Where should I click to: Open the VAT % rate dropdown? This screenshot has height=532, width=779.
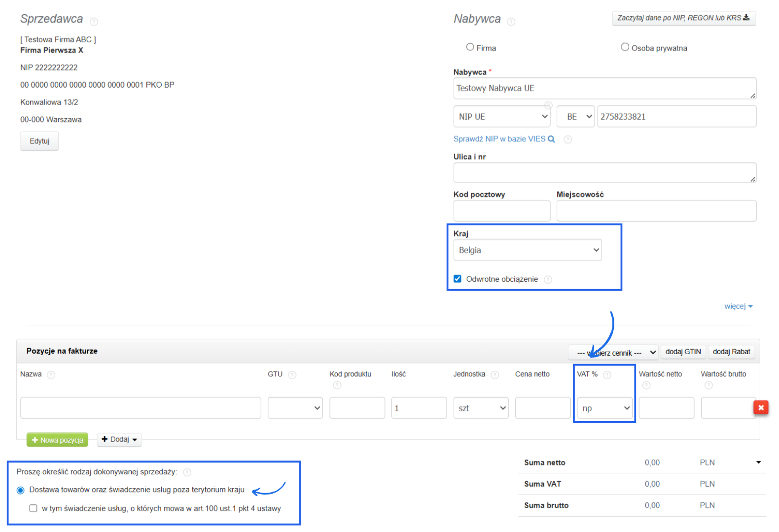pos(604,408)
